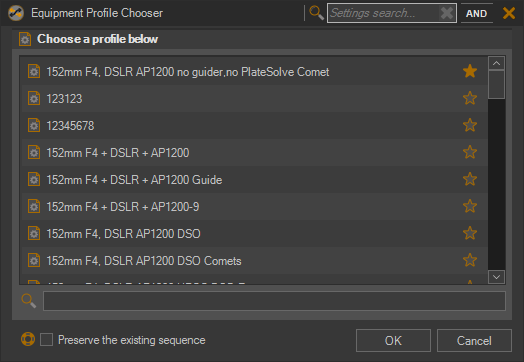
Task: Confirm selection with OK button
Action: coord(393,341)
